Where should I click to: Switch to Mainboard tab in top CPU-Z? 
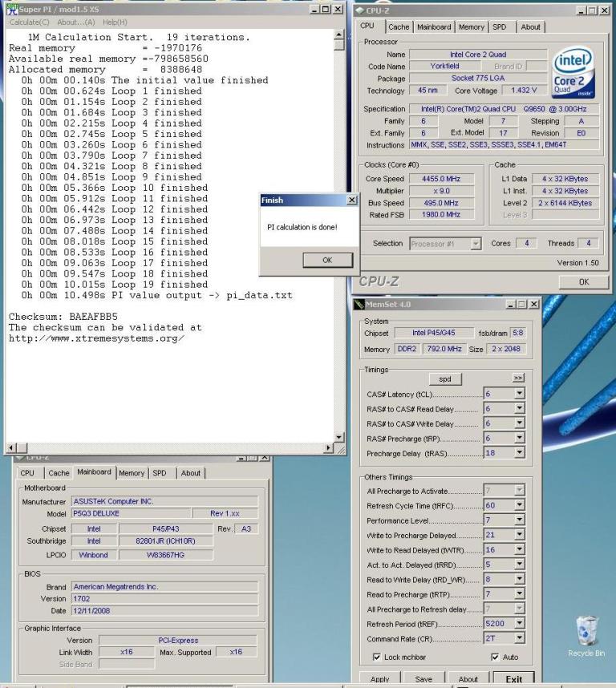point(434,27)
